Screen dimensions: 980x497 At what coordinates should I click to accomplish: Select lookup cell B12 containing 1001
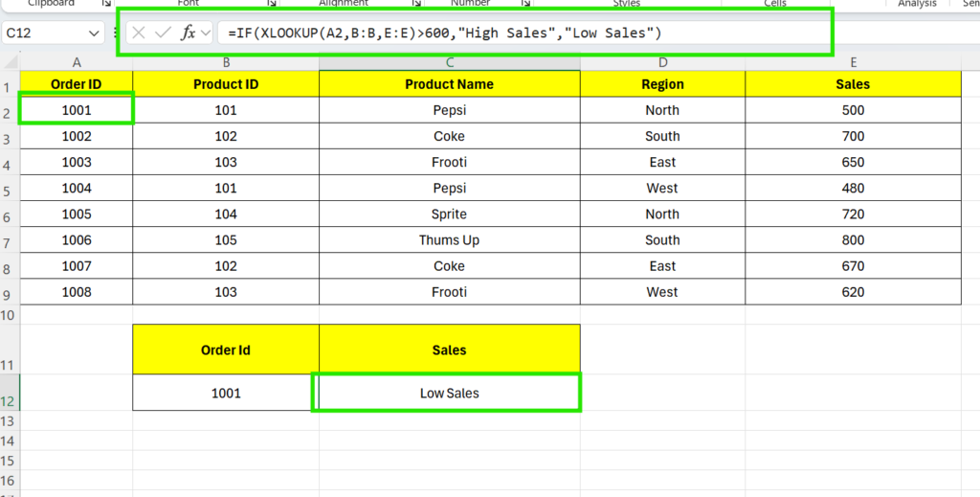[226, 393]
